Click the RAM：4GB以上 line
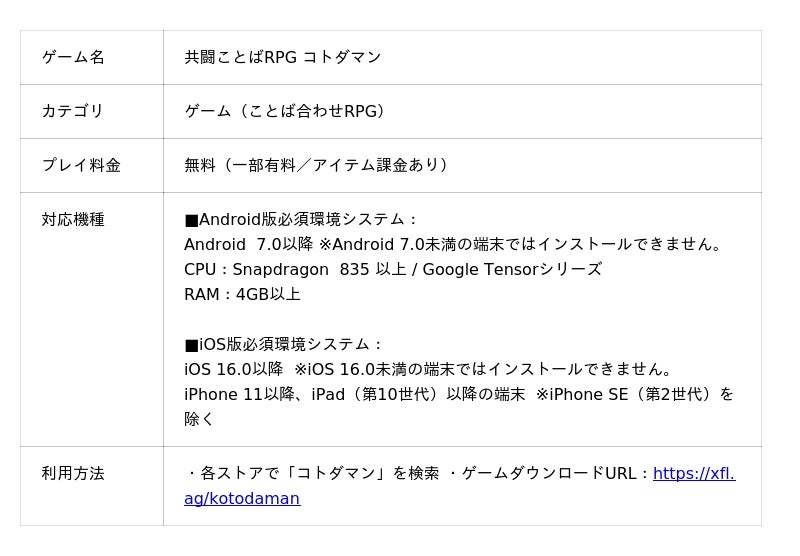This screenshot has height=556, width=800. click(x=242, y=294)
